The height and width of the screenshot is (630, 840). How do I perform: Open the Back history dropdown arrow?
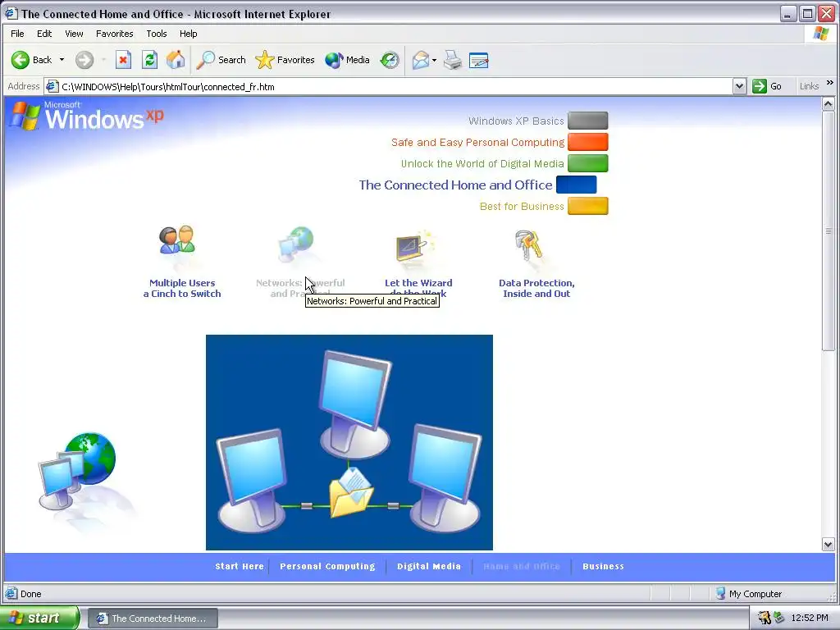62,60
